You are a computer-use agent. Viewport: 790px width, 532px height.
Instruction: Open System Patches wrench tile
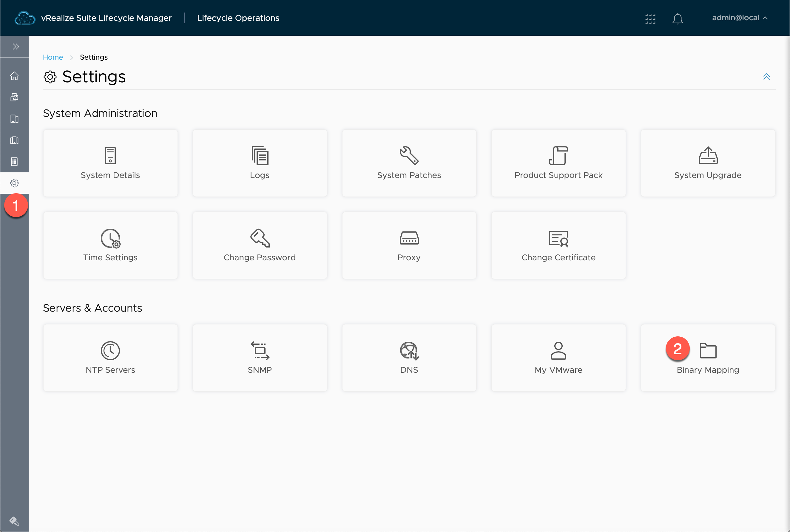click(x=409, y=163)
